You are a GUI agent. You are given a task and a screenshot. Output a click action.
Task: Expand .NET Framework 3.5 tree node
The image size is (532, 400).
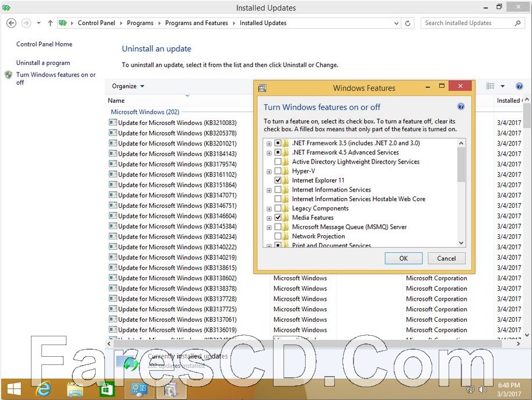pyautogui.click(x=269, y=144)
